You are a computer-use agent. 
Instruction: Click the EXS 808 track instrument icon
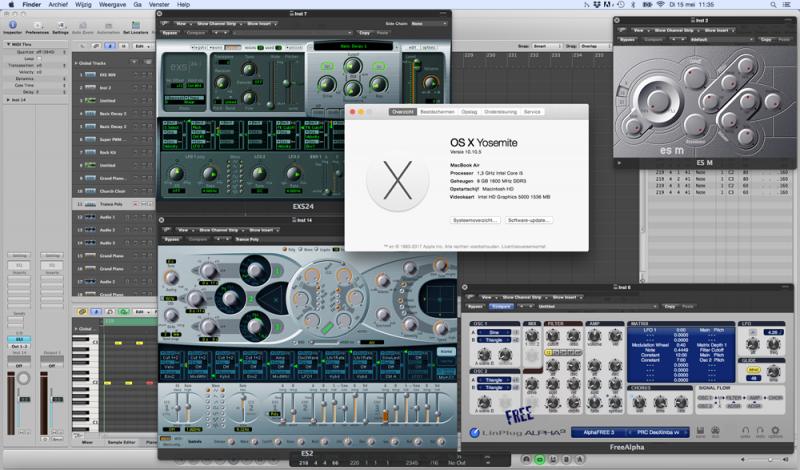point(90,75)
